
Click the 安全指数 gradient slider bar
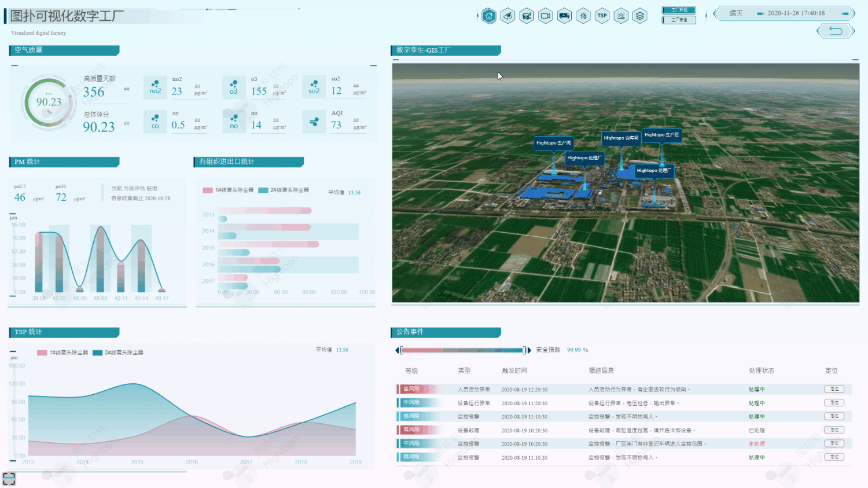point(462,350)
